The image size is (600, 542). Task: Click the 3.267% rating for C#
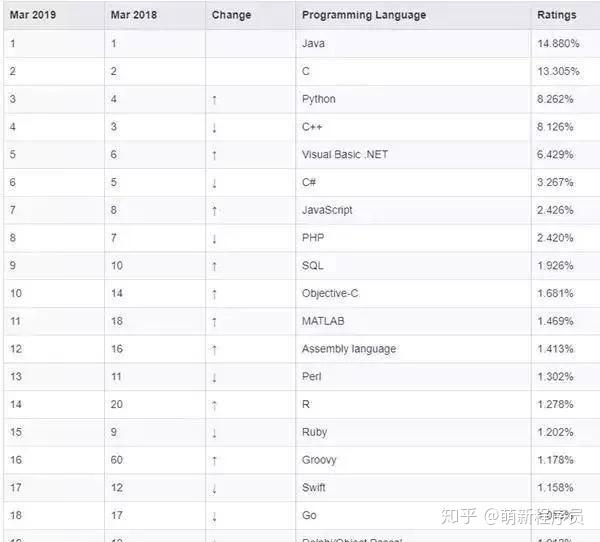click(555, 182)
